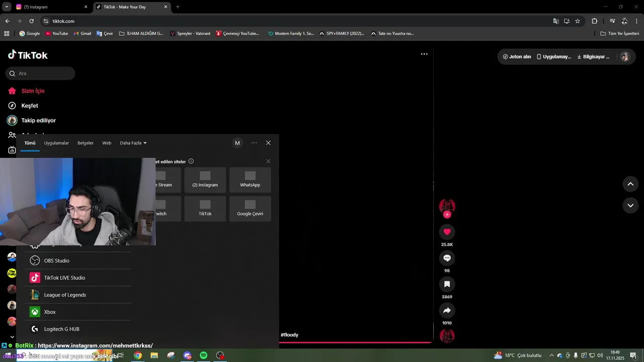Launch League of Legends from the app list

click(x=77, y=295)
